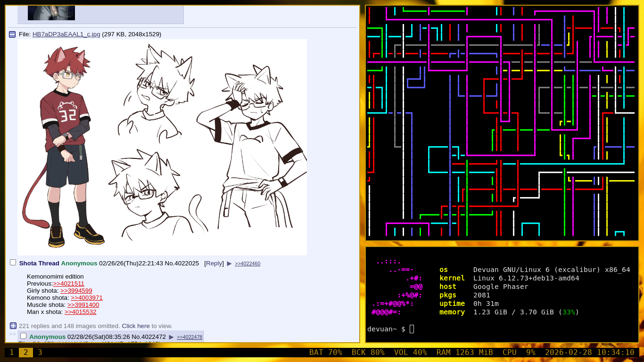Click the 'Kemonomimi edition' line in the post
This screenshot has width=644, height=362.
click(x=55, y=277)
